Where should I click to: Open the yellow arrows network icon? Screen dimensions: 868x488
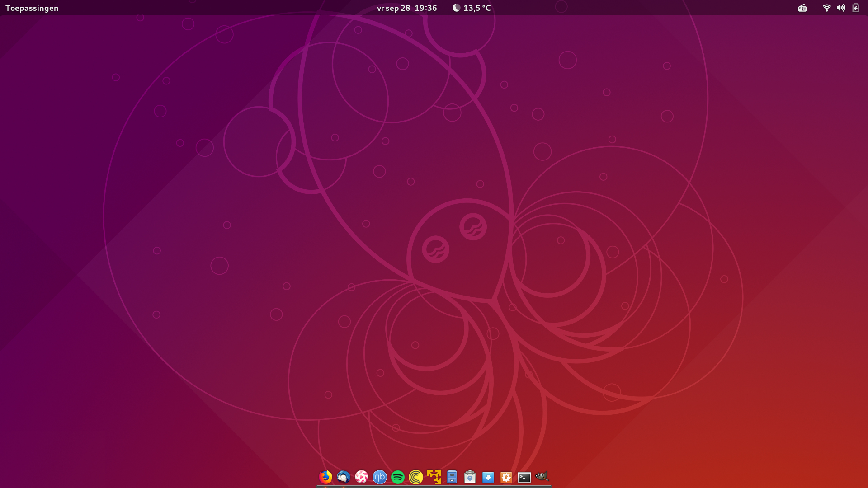pos(434,477)
